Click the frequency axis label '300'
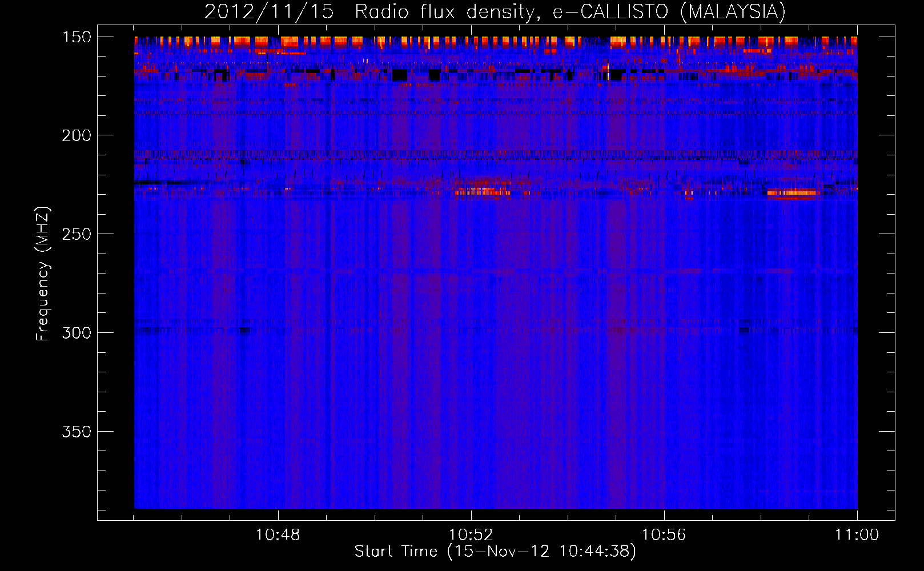This screenshot has width=924, height=571. (77, 333)
